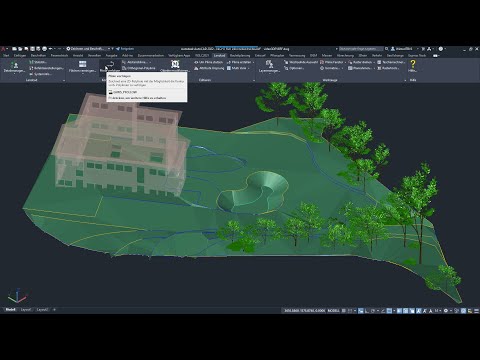Viewport: 480px width, 360px height.
Task: Open the Express Tools ribbon tab
Action: (x=417, y=55)
